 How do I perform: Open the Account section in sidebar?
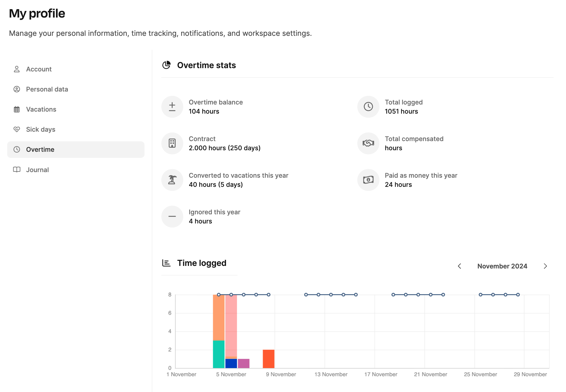pyautogui.click(x=39, y=69)
